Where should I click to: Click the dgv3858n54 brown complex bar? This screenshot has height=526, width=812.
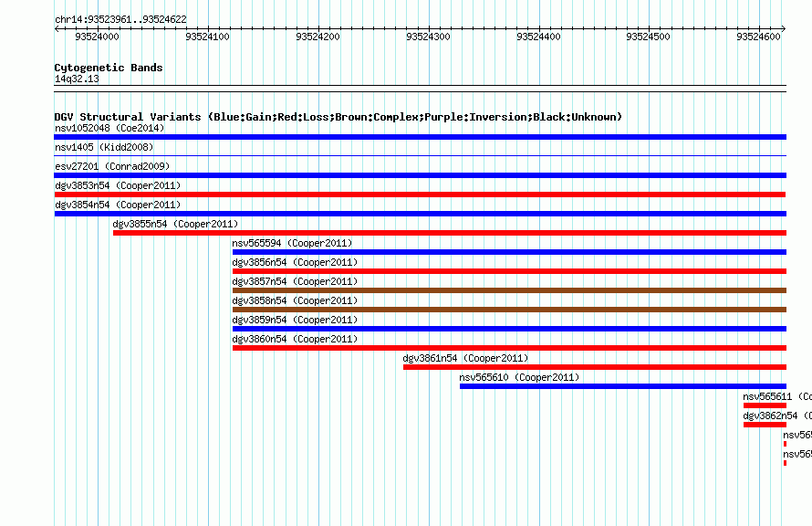[509, 310]
